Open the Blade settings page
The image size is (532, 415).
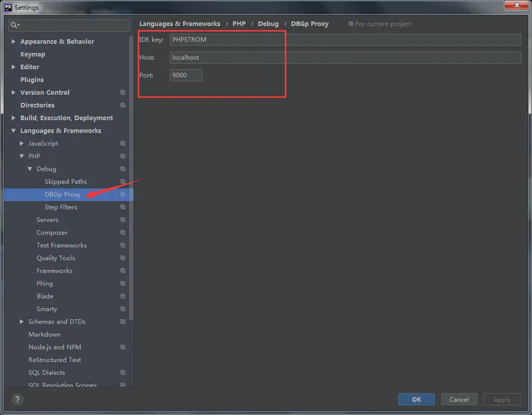45,296
